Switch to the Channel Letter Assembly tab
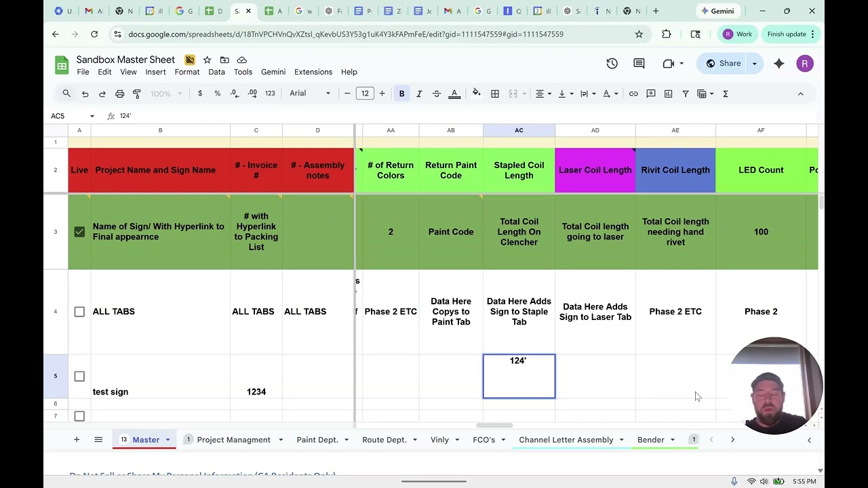Image resolution: width=868 pixels, height=488 pixels. click(x=566, y=440)
